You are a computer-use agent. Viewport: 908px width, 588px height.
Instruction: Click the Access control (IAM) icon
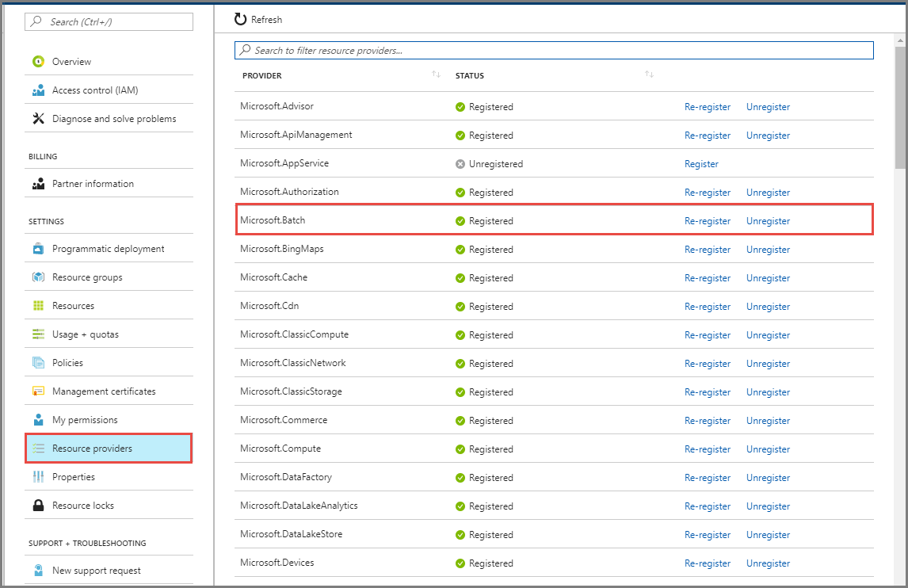[38, 90]
